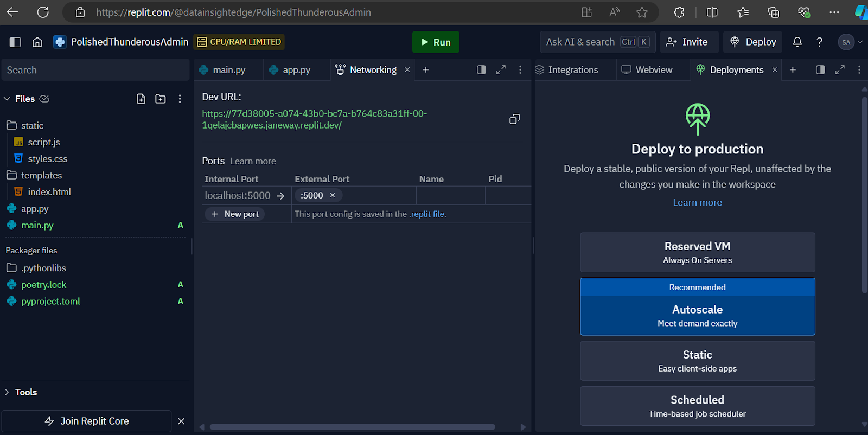868x435 pixels.
Task: Remove external port :5000
Action: point(333,195)
